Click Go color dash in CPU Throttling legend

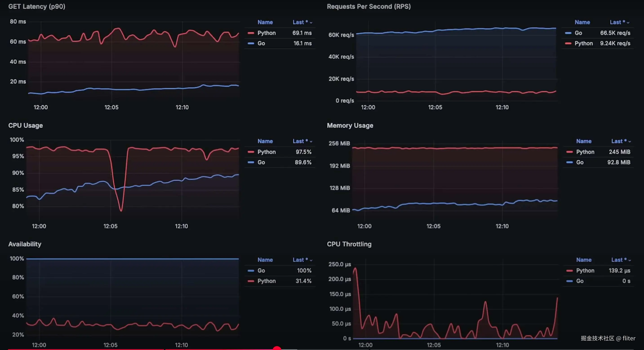pyautogui.click(x=569, y=281)
